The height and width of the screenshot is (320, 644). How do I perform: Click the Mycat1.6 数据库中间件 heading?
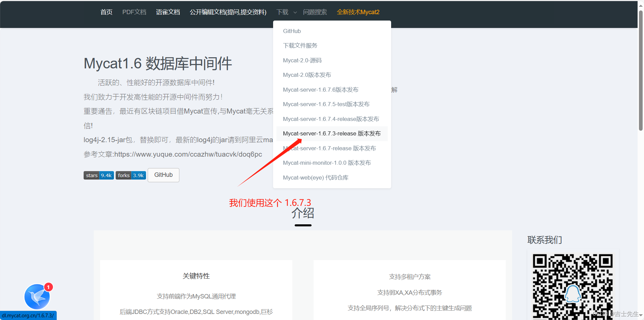pos(158,64)
